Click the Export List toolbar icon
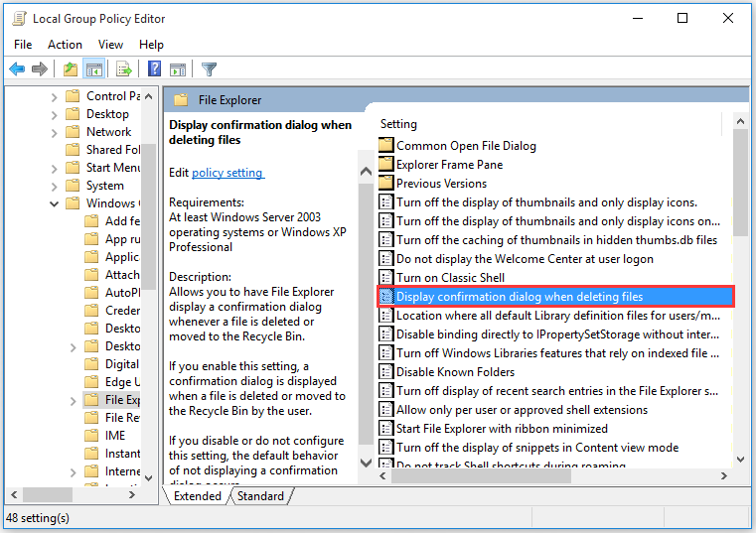756x533 pixels. click(x=124, y=68)
